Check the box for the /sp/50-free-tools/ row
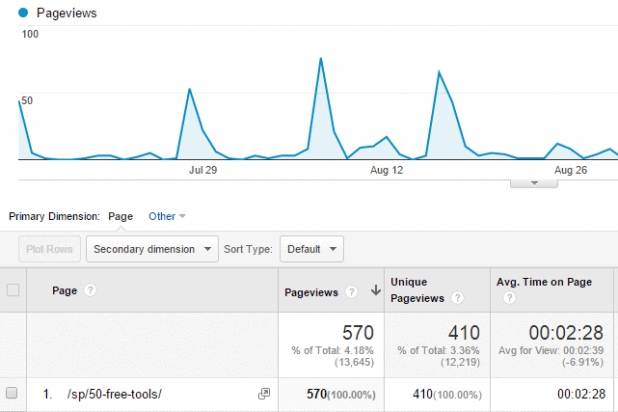 tap(12, 393)
